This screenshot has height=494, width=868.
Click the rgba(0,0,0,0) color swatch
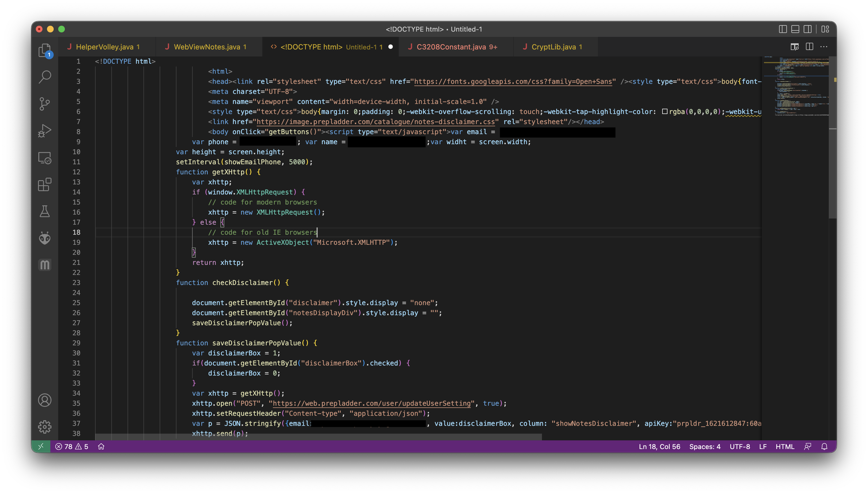[x=665, y=112]
